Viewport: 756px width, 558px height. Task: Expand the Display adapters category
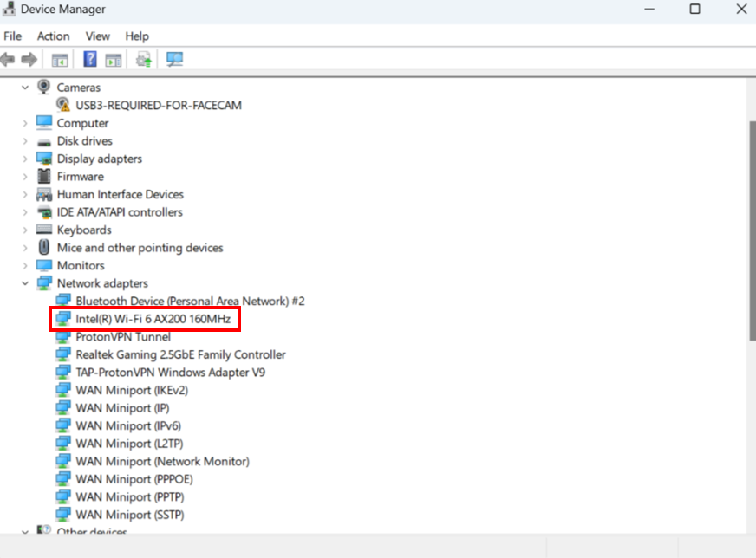point(24,159)
